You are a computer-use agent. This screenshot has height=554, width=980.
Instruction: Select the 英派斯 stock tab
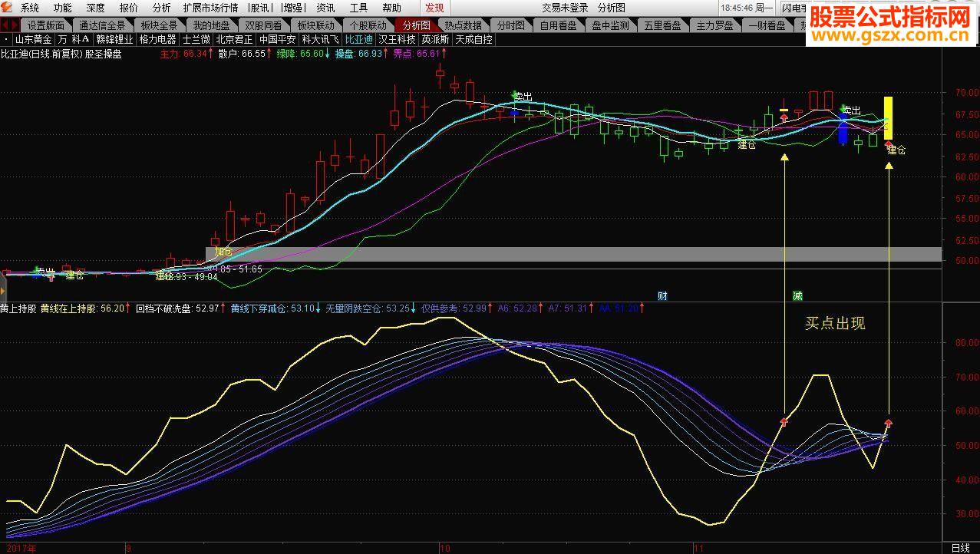pyautogui.click(x=435, y=39)
